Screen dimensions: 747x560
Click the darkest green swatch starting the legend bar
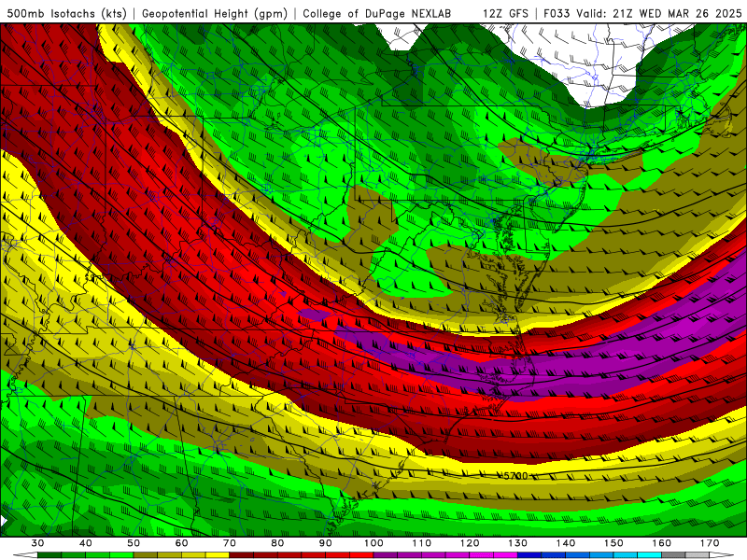coord(49,555)
